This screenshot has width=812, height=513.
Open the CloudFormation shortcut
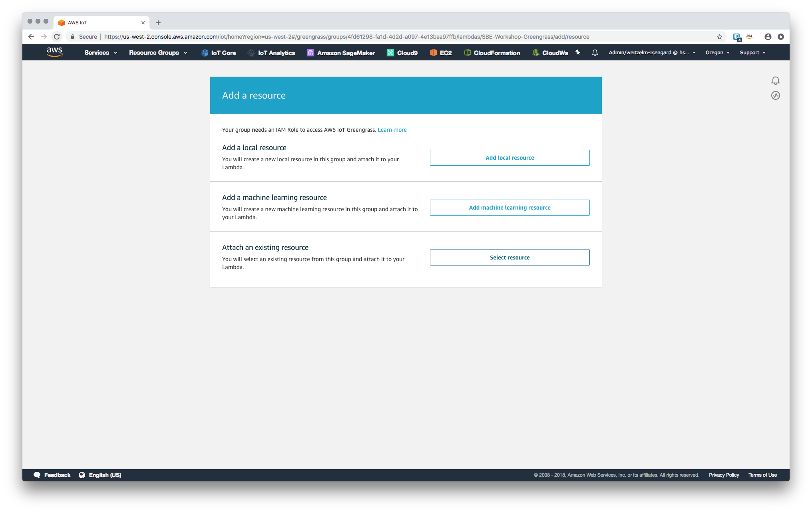point(492,53)
